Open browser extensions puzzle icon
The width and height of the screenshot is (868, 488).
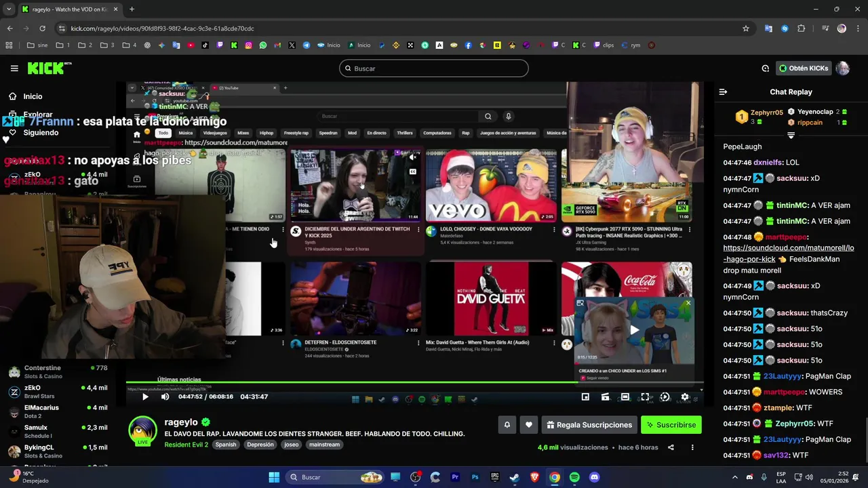[x=802, y=28]
